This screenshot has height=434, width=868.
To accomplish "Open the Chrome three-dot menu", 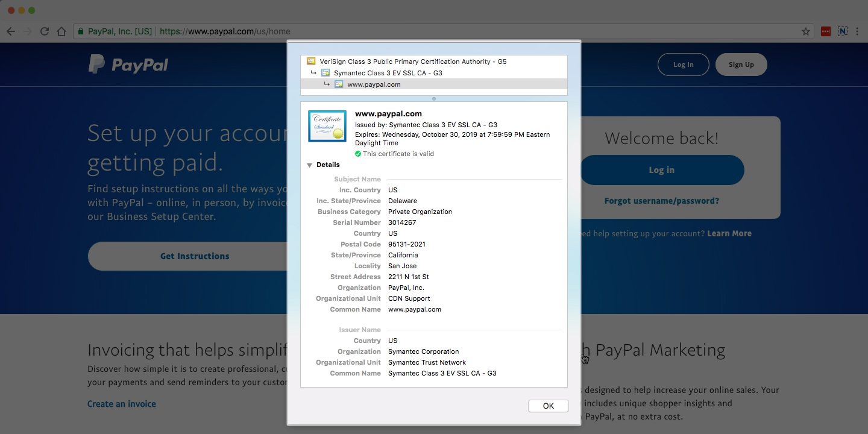I will (x=857, y=31).
